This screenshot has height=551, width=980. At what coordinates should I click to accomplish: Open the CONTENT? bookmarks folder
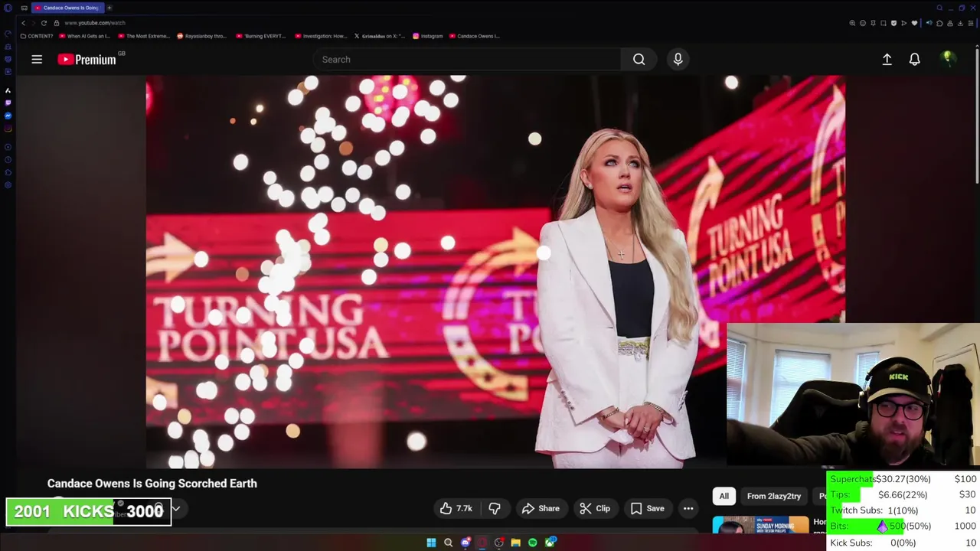point(37,36)
